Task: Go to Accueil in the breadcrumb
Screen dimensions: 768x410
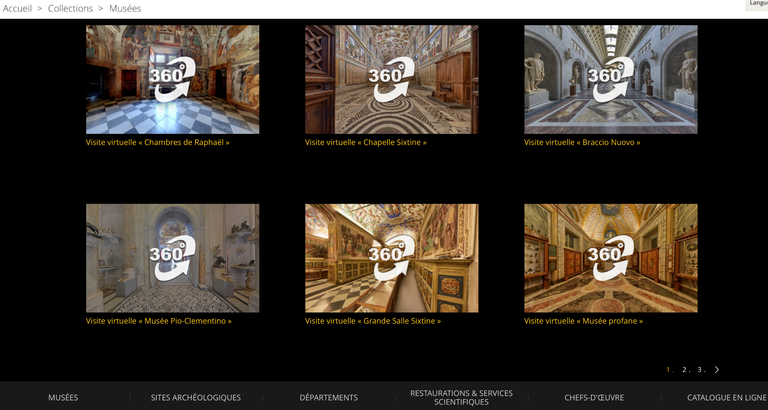Action: point(17,8)
